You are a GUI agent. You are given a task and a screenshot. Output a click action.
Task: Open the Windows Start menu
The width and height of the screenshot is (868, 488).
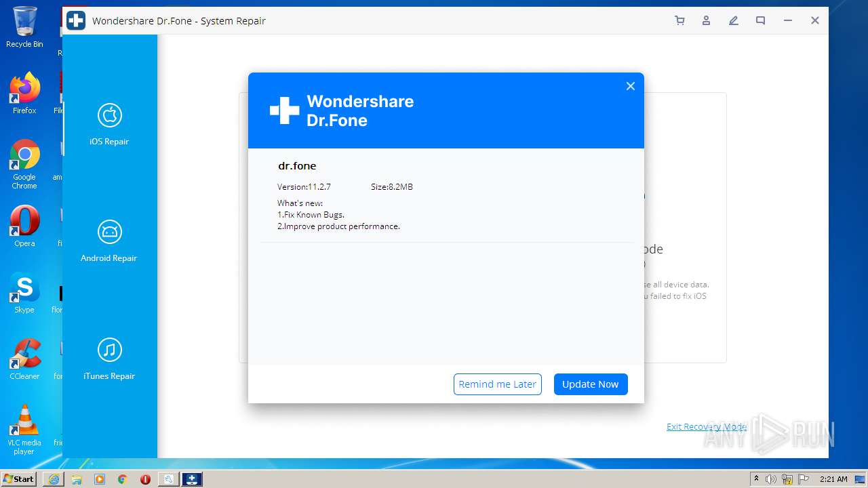pos(19,479)
